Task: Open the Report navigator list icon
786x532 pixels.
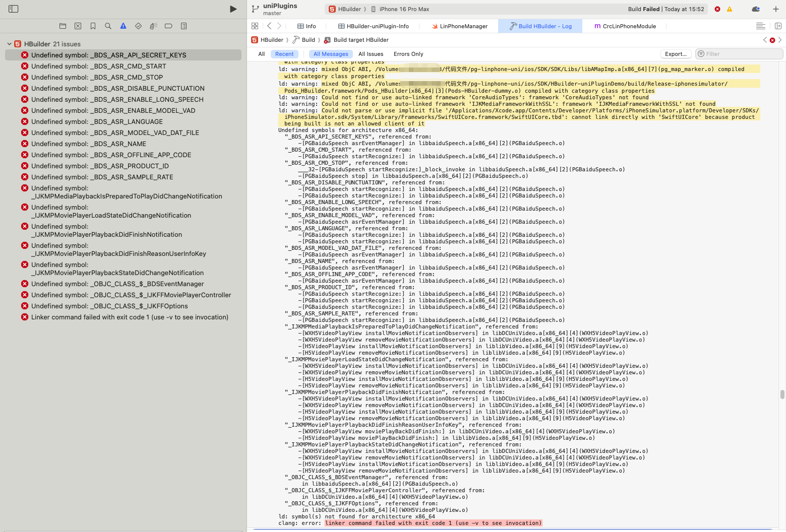Action: [x=184, y=26]
